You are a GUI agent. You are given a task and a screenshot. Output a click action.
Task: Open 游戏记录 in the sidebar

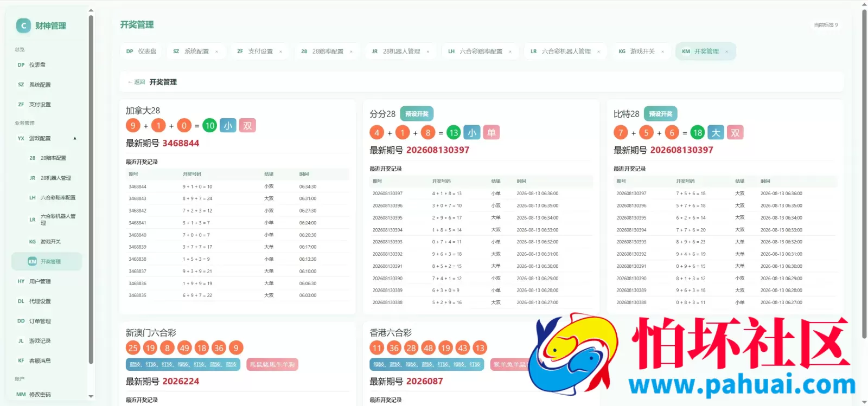[47, 341]
